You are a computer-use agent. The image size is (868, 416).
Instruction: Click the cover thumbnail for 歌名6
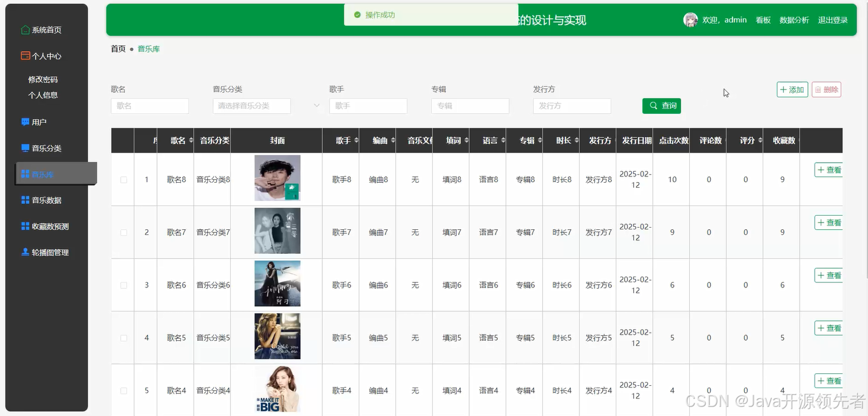pos(277,283)
